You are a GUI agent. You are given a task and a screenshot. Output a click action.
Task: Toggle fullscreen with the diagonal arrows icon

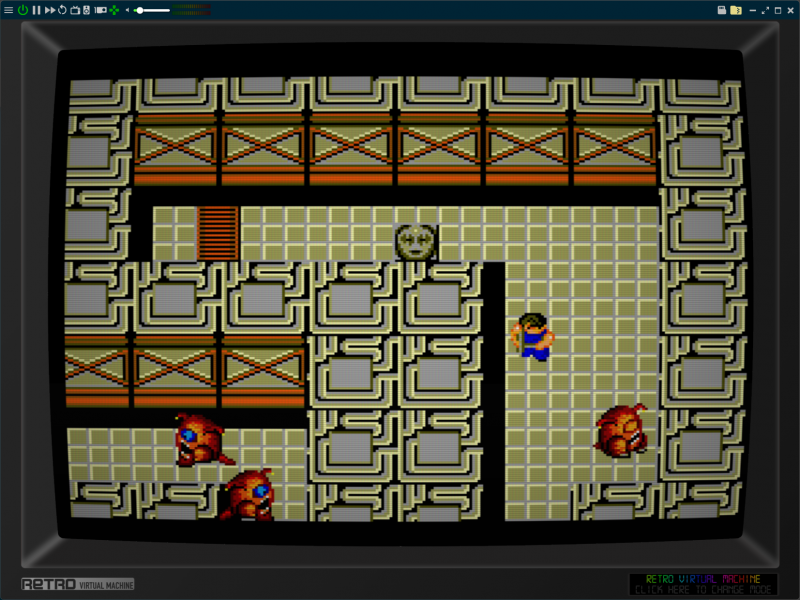coord(765,10)
